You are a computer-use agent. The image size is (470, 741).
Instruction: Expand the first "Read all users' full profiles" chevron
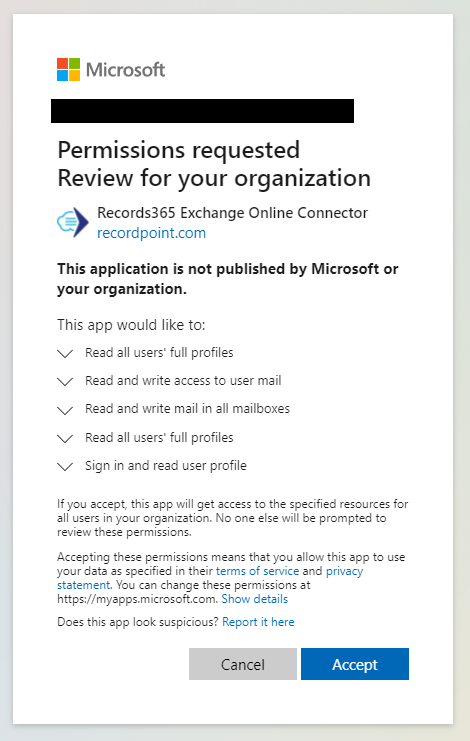tap(65, 353)
